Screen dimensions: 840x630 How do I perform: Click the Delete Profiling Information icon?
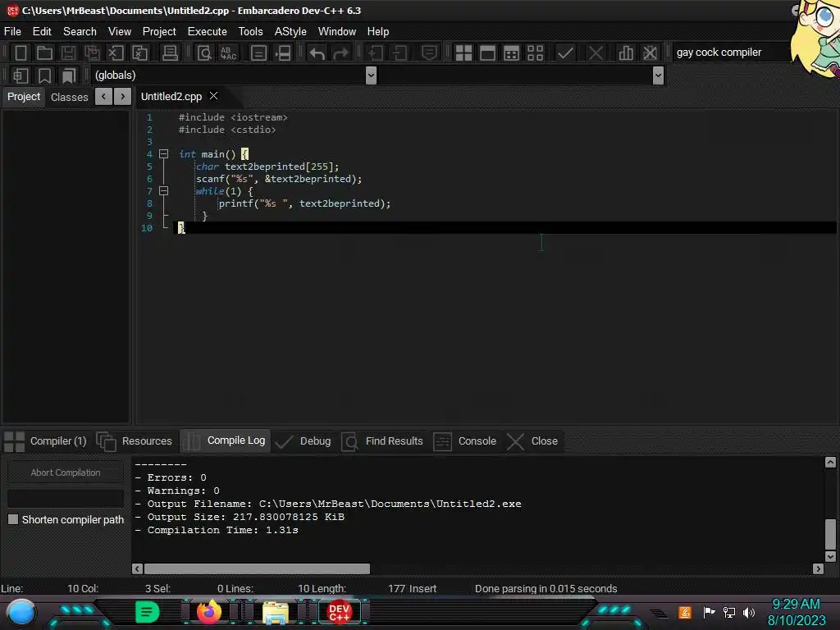(650, 52)
